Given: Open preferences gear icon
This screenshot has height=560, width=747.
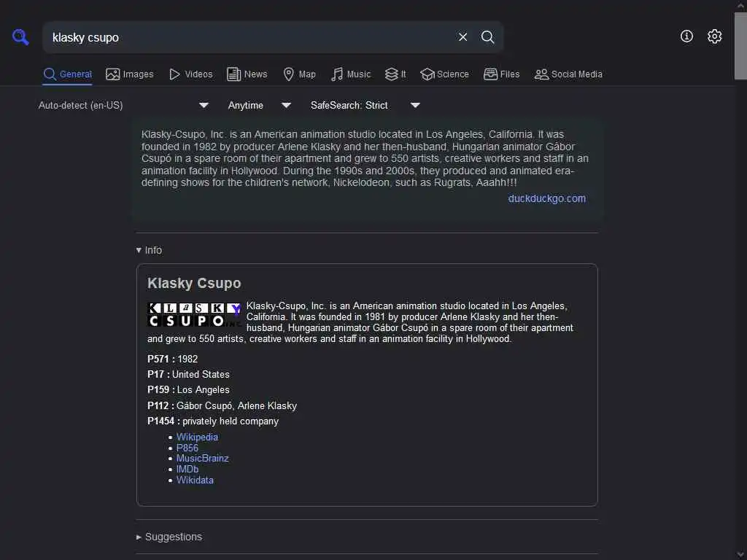Looking at the screenshot, I should click(714, 36).
